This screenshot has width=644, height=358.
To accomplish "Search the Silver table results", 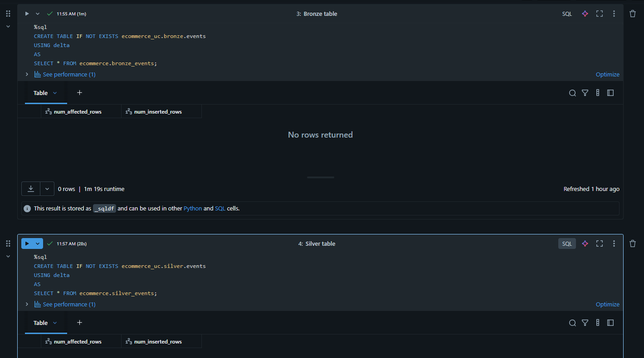I will (573, 323).
